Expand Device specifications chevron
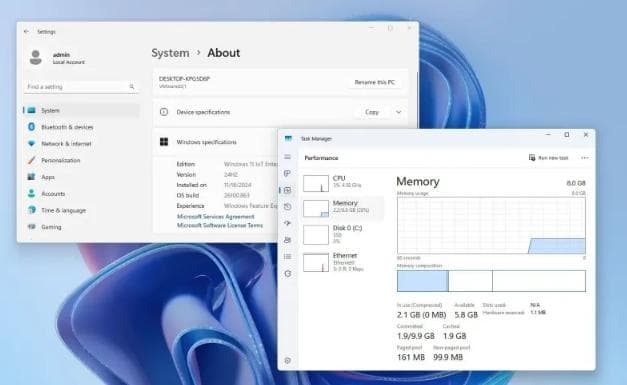This screenshot has height=385, width=627. tap(399, 112)
